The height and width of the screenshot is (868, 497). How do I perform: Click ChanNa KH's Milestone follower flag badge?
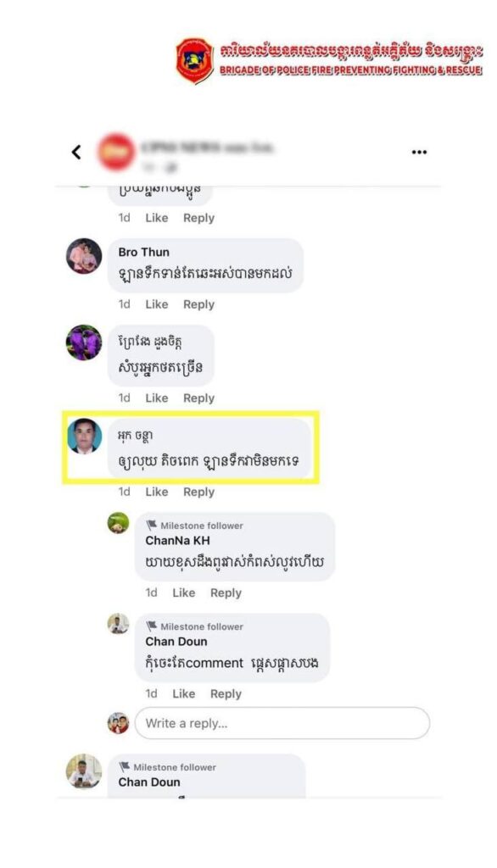[151, 526]
